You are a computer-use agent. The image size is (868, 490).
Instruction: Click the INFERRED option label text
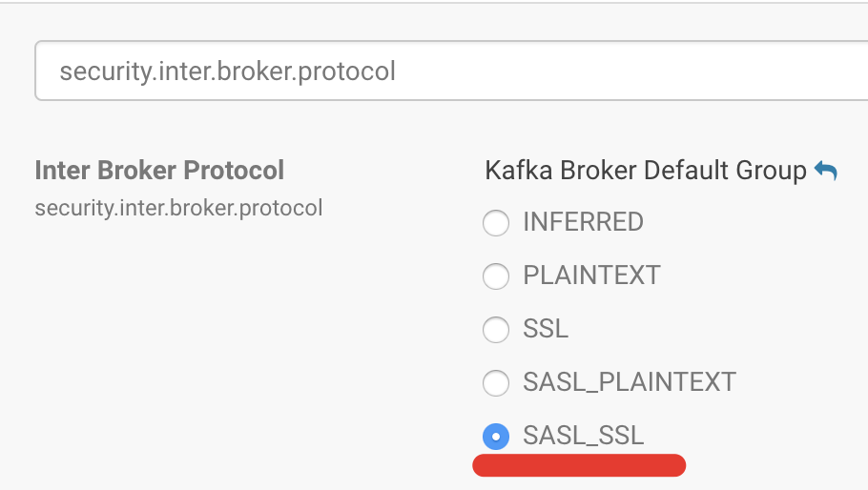(583, 222)
